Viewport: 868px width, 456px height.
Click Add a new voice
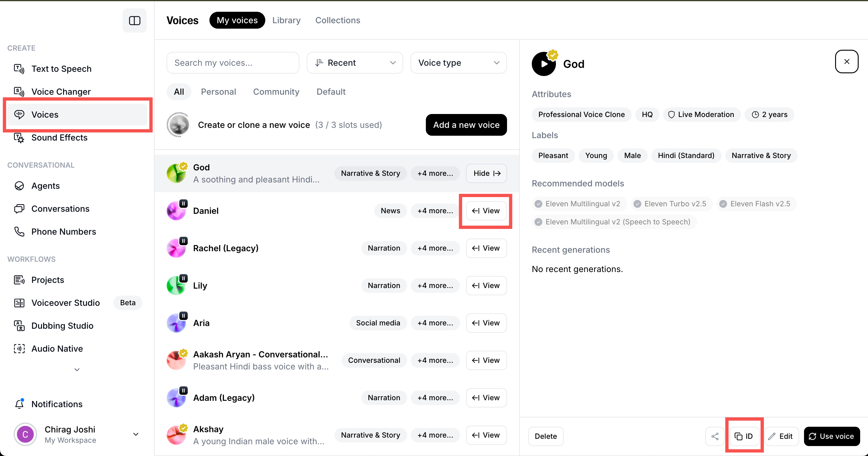pos(466,125)
